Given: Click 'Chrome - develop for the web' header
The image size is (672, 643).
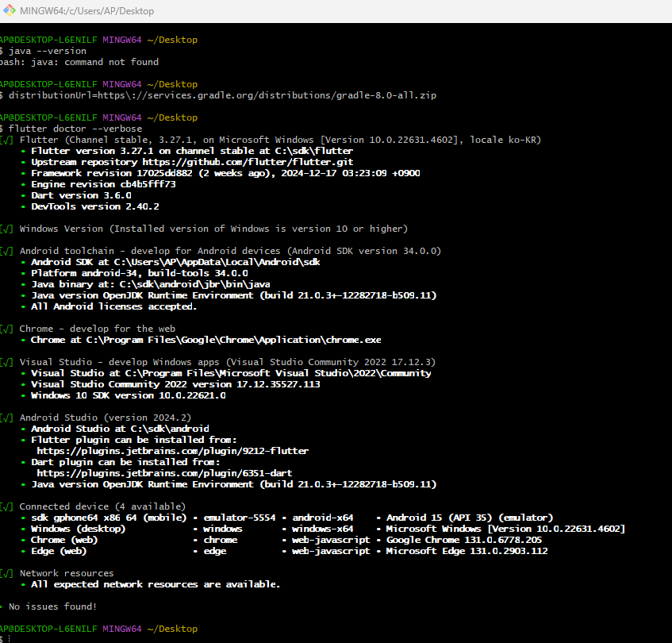Looking at the screenshot, I should 88,329.
